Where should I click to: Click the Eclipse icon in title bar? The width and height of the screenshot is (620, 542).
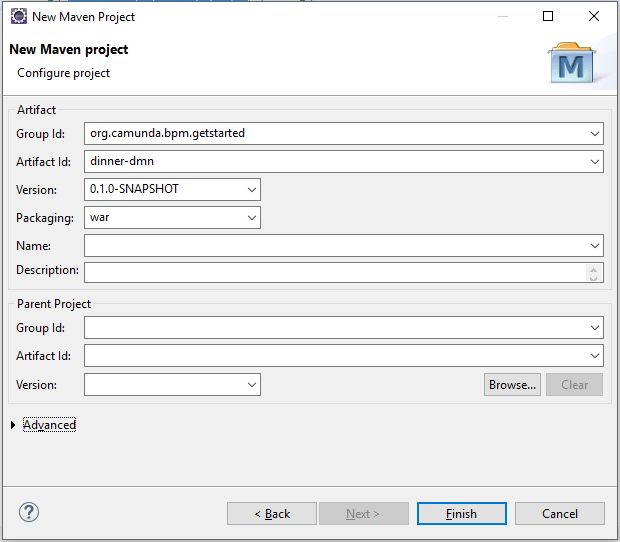point(18,16)
